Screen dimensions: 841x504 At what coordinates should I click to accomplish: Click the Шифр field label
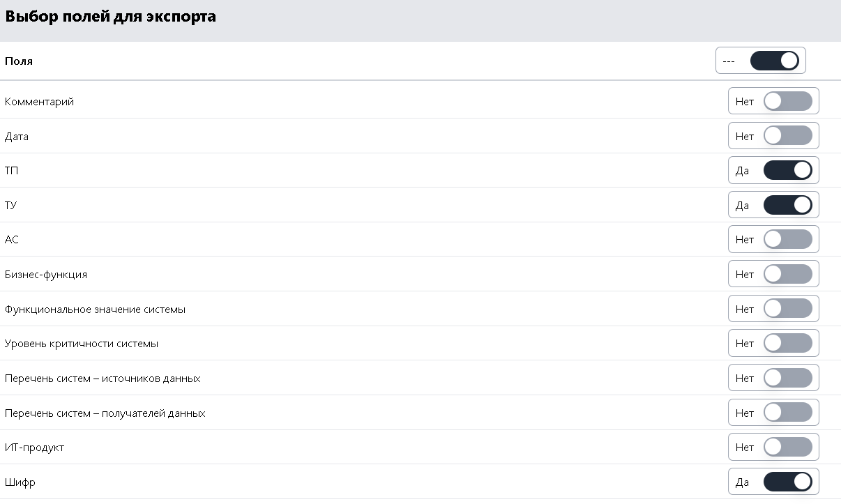click(x=20, y=482)
